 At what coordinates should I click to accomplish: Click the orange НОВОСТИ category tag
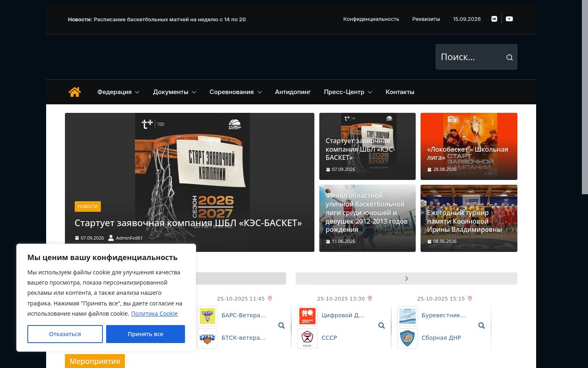click(x=88, y=206)
